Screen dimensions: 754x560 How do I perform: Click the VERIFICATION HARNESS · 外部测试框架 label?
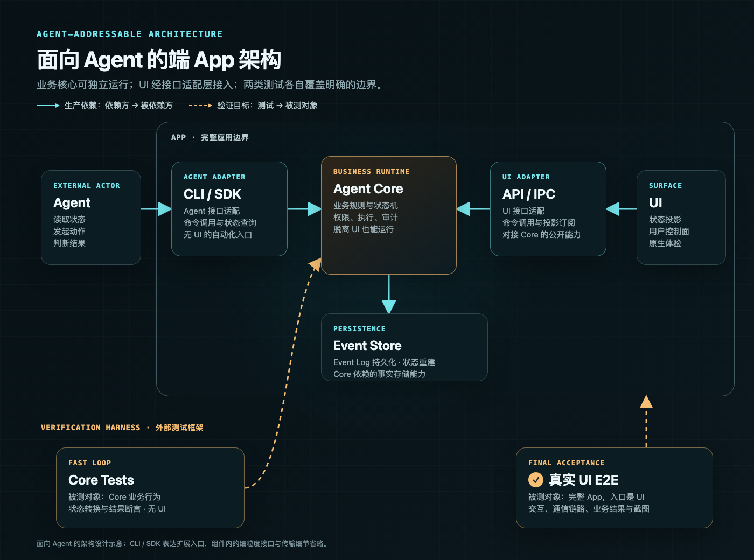[x=122, y=428]
